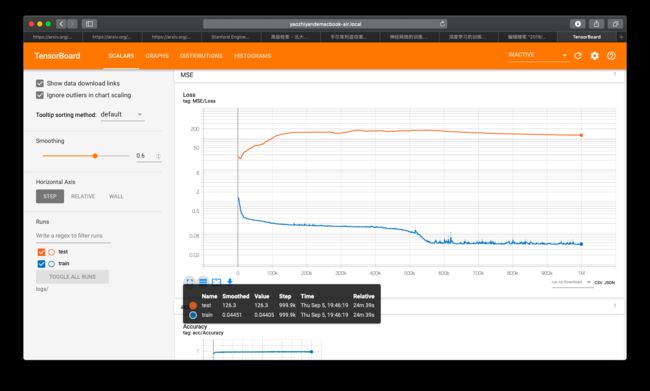650x391 pixels.
Task: Click the Smoothing slider track right end
Action: point(129,156)
